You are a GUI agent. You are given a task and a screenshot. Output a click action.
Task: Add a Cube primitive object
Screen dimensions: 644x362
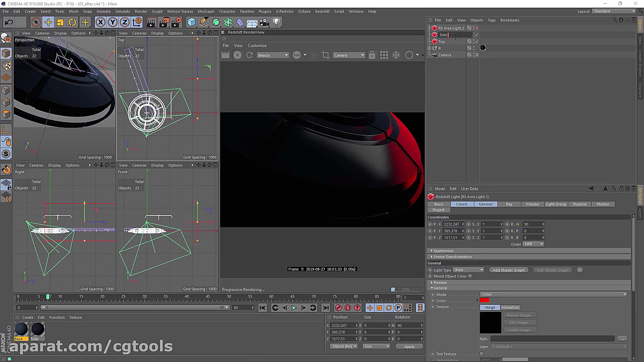pos(192,22)
